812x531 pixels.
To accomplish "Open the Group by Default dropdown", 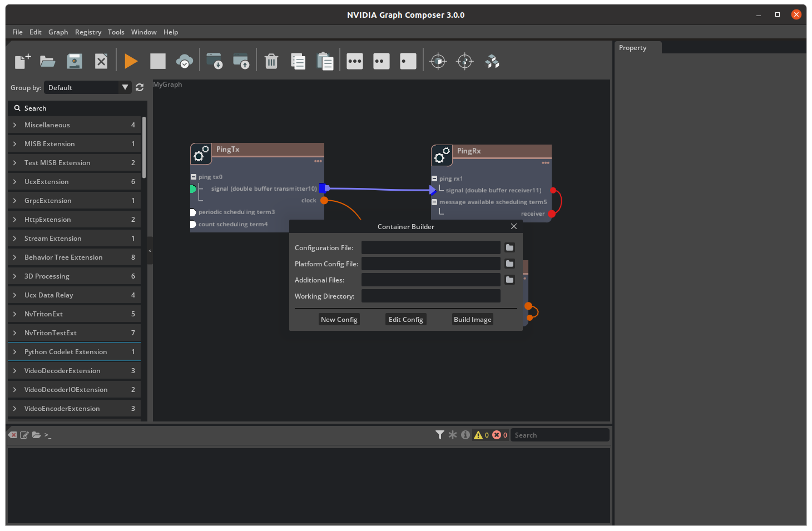I will 88,87.
